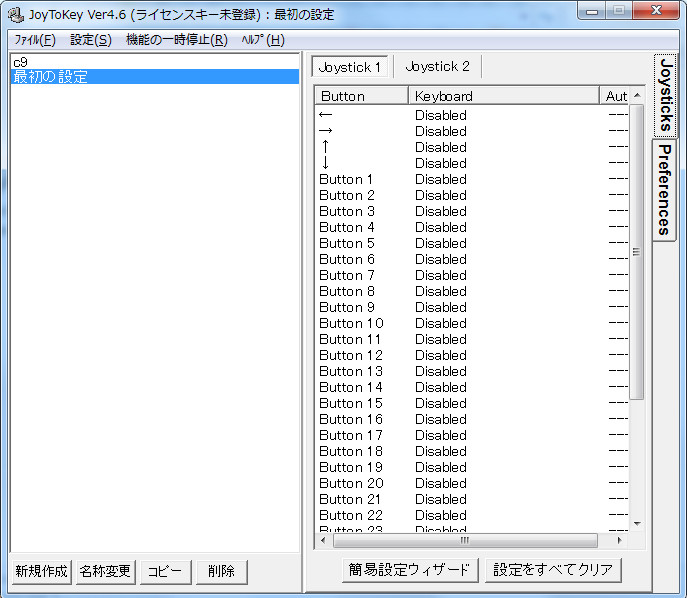Image resolution: width=687 pixels, height=598 pixels.
Task: Select the Button 3 row
Action: tap(472, 211)
